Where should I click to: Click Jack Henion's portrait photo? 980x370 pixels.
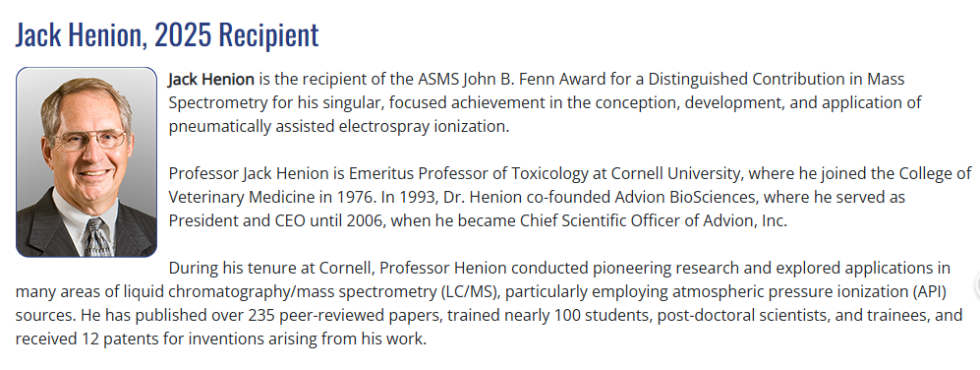pos(86,162)
